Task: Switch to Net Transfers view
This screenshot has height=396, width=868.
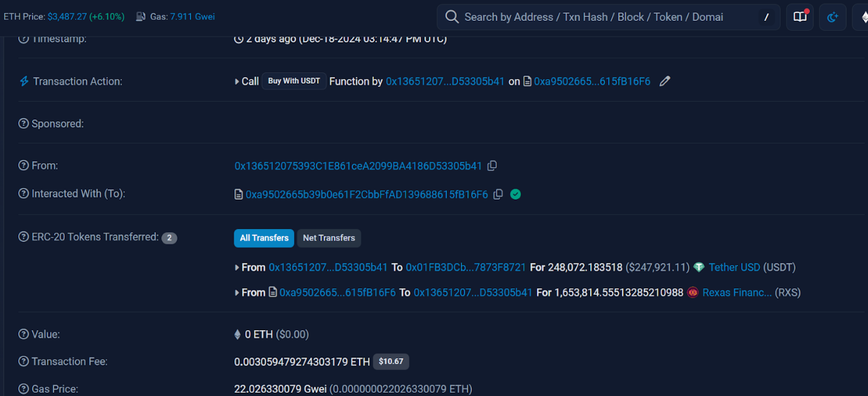Action: (x=328, y=238)
